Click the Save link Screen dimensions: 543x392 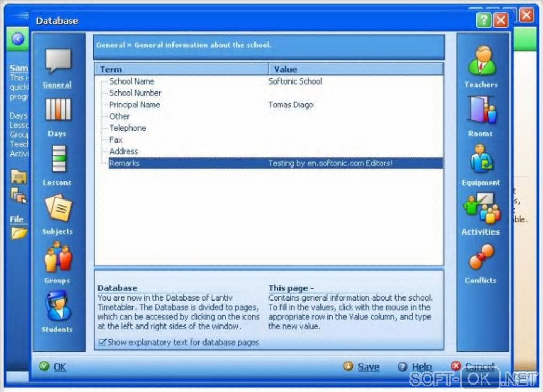pyautogui.click(x=368, y=367)
